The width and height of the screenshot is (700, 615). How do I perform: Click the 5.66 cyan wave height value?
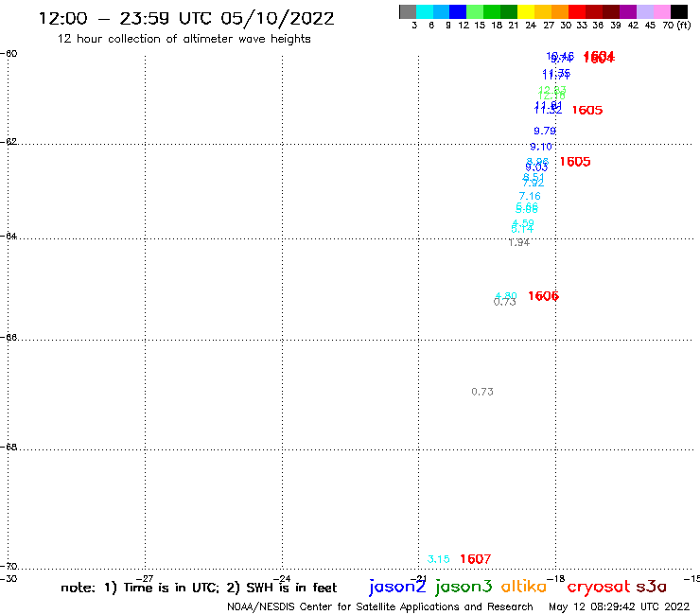click(527, 208)
